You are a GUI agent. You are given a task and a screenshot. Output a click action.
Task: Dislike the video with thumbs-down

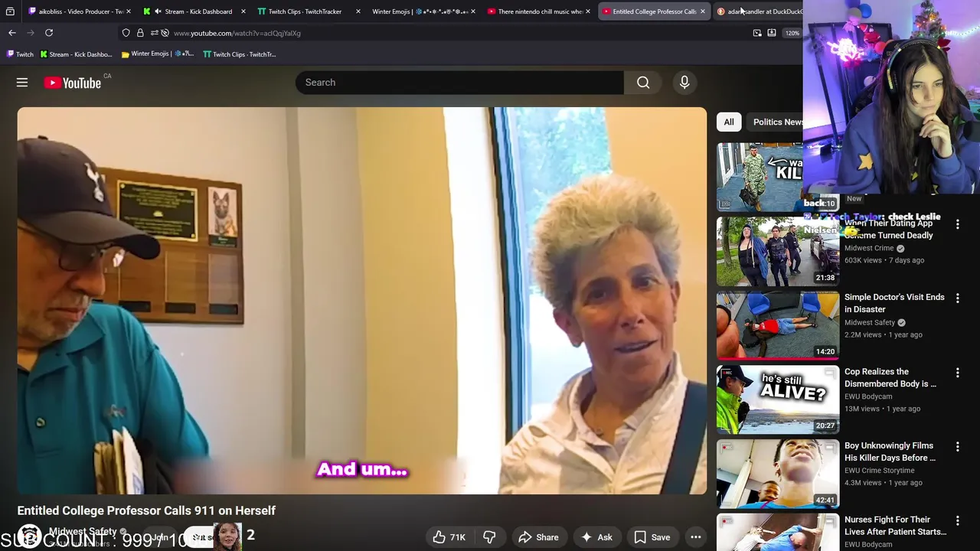pos(489,537)
